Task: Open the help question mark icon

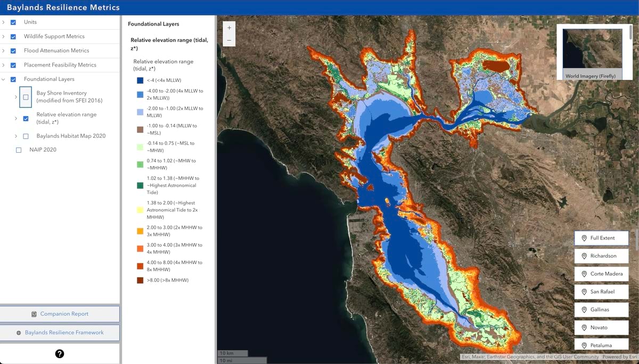Action: point(60,353)
